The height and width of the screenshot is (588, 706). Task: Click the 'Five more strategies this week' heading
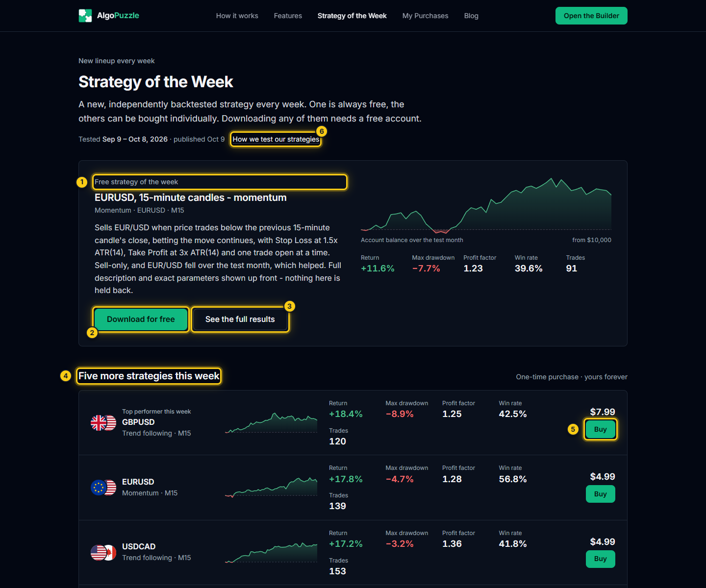click(149, 376)
